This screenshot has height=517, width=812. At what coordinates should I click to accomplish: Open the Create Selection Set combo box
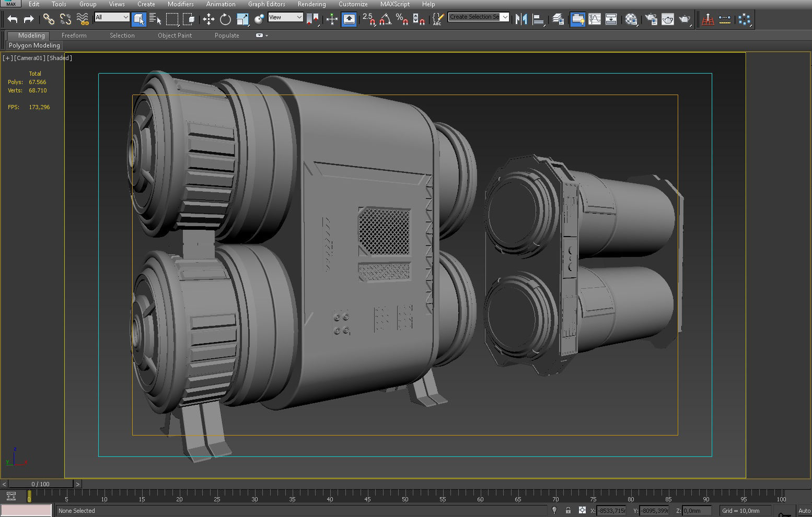[x=478, y=17]
